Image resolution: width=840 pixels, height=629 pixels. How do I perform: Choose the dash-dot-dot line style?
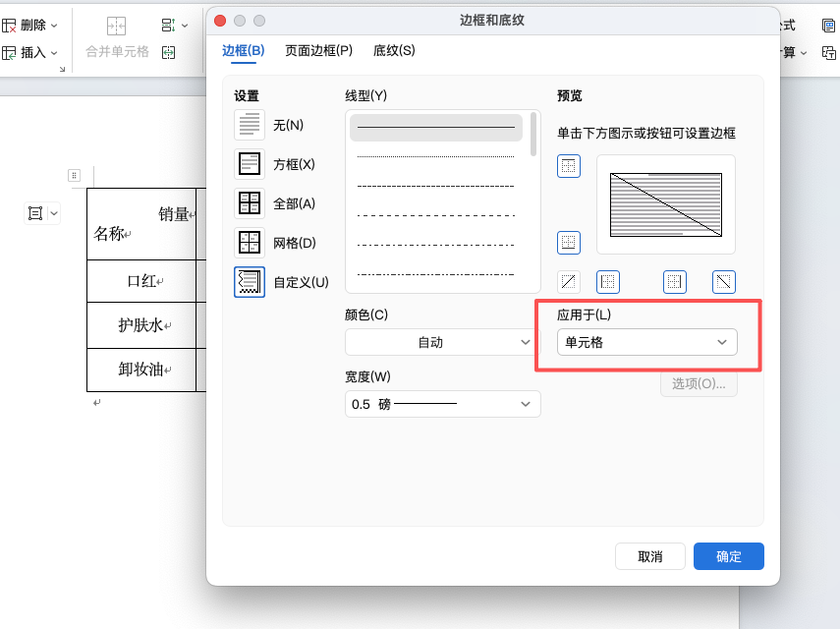tap(436, 275)
